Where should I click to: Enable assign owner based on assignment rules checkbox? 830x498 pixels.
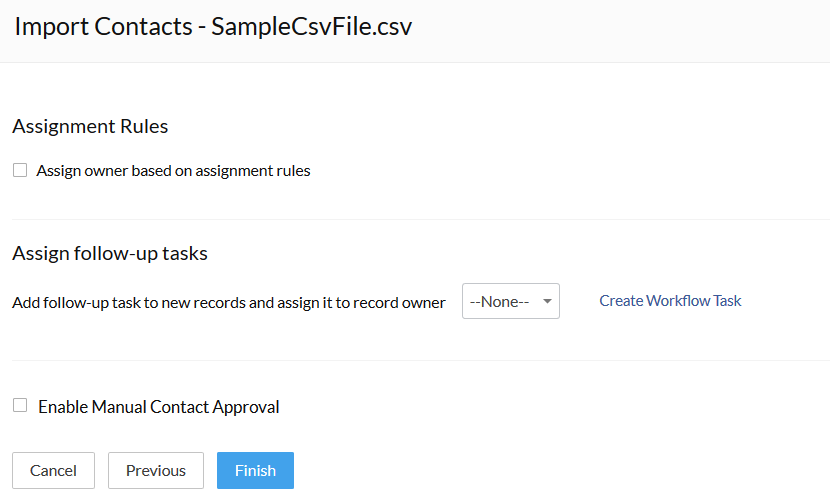[20, 170]
